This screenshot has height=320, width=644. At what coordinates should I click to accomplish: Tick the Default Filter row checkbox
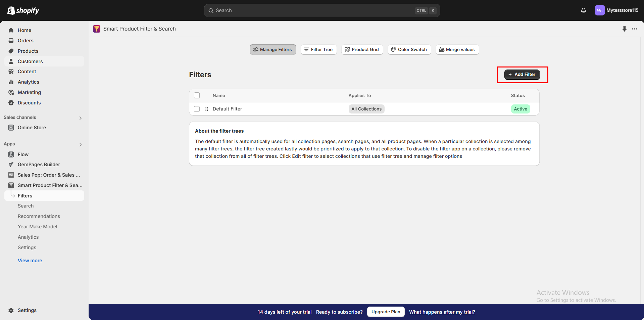point(197,109)
